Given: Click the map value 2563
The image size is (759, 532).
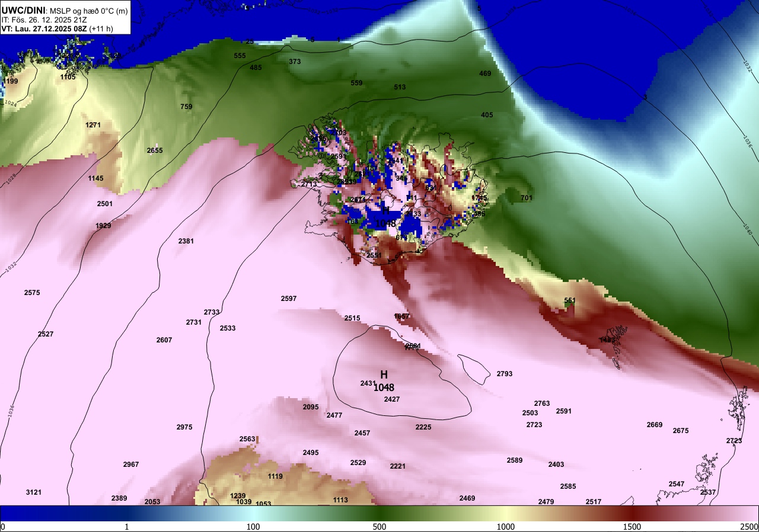Looking at the screenshot, I should tap(247, 439).
